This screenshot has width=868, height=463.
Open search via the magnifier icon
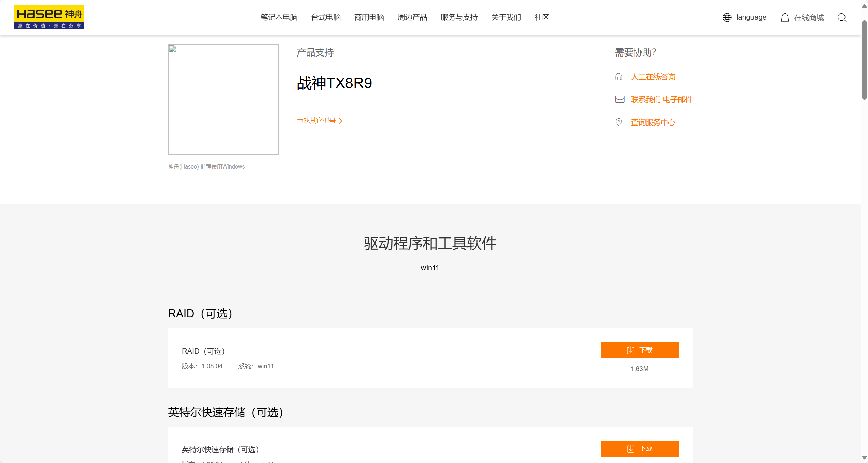[x=842, y=17]
